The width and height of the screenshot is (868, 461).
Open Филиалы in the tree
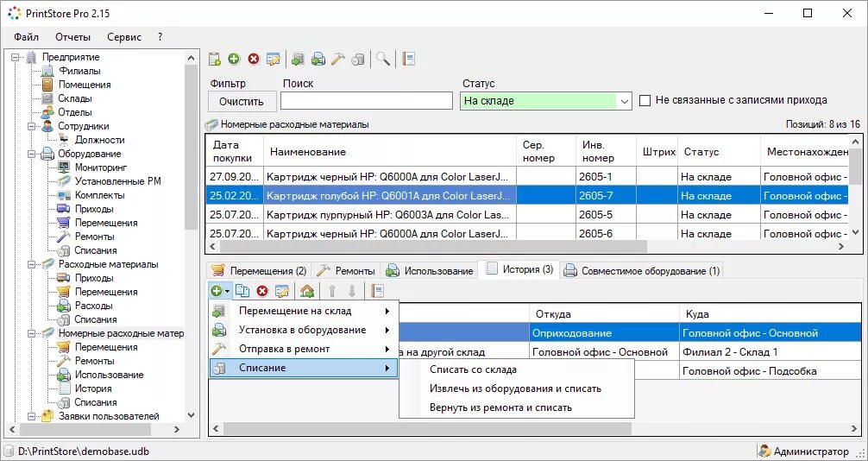79,71
